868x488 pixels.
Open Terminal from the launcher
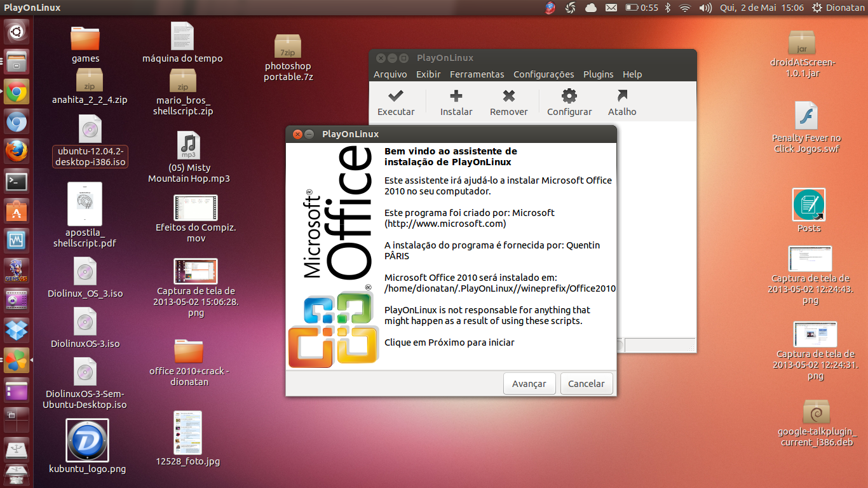(17, 181)
